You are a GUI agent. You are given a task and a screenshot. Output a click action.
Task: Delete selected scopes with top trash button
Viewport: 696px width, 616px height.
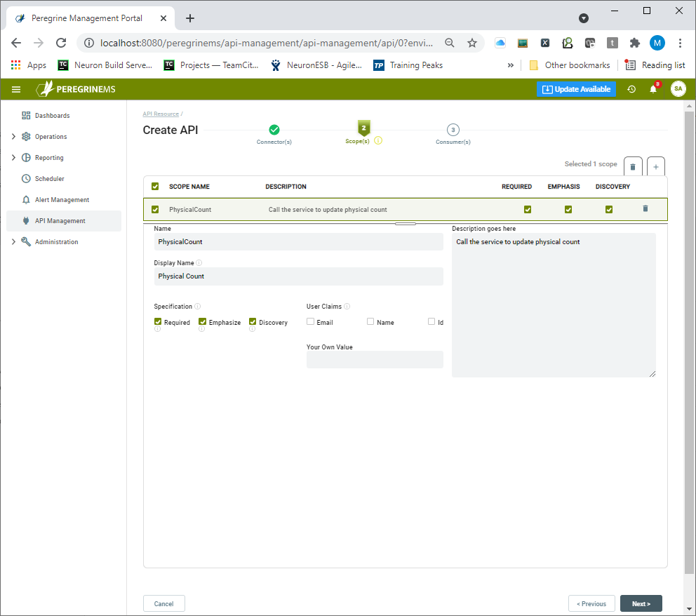tap(633, 167)
